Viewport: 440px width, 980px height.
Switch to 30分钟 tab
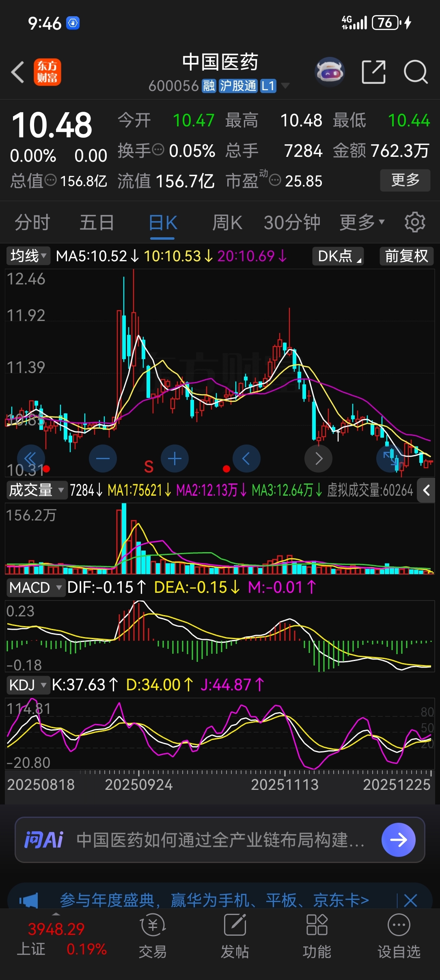(x=292, y=222)
